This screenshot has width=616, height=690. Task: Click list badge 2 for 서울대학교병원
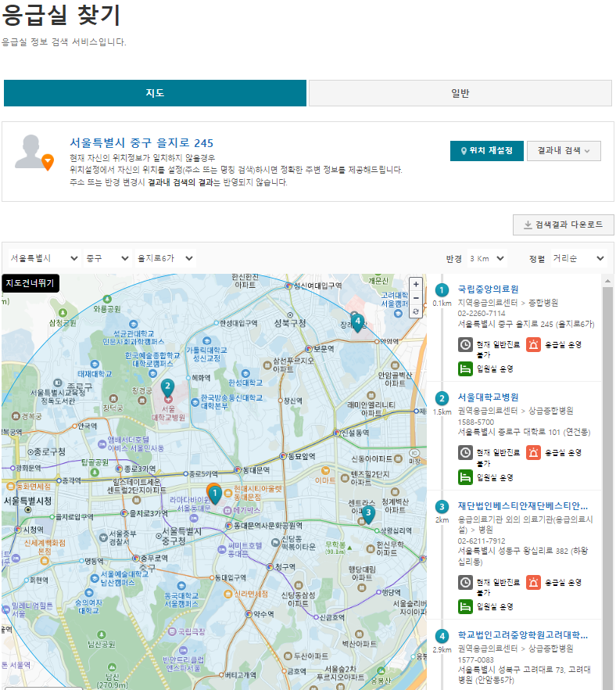pos(442,398)
